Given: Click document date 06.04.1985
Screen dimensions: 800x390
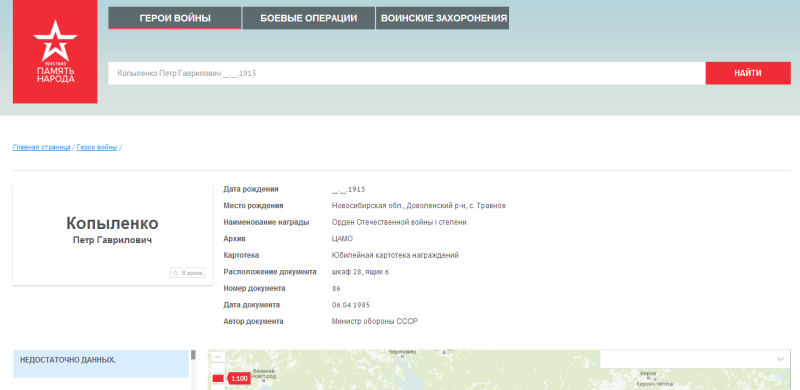Looking at the screenshot, I should [351, 305].
